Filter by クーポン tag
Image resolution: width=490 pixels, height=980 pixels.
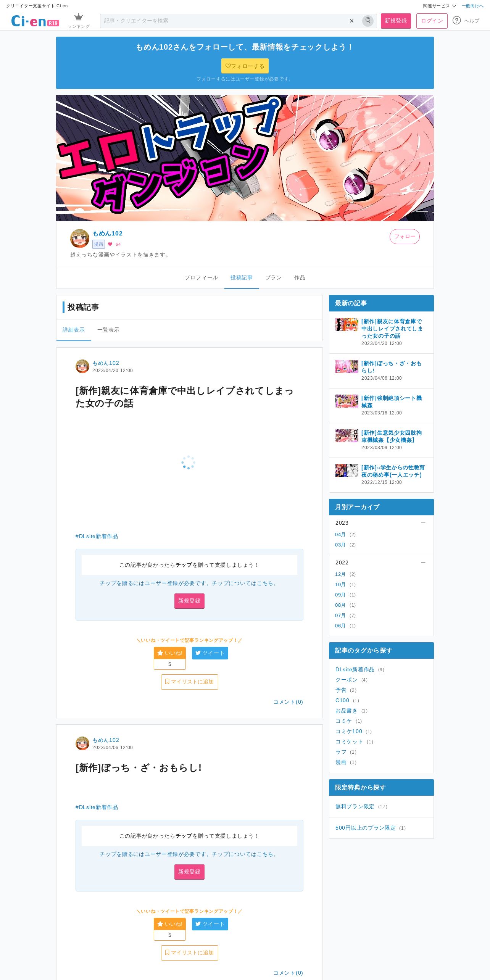(347, 680)
